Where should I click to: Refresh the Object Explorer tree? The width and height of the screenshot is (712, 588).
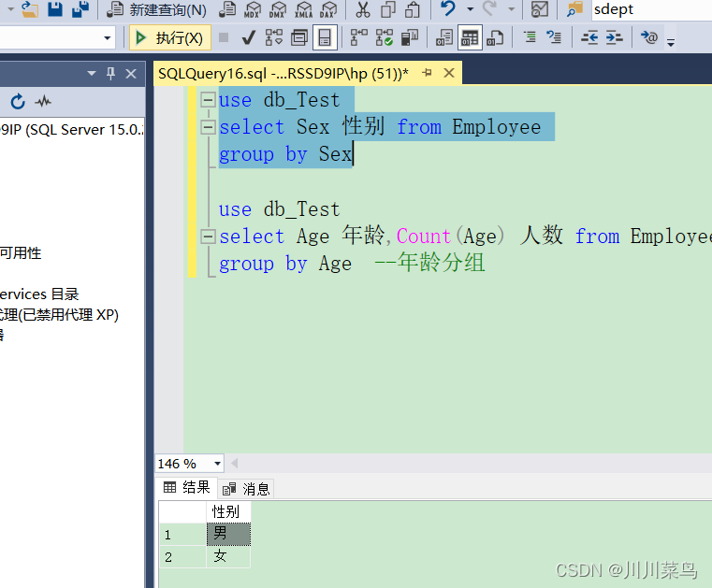pos(18,102)
